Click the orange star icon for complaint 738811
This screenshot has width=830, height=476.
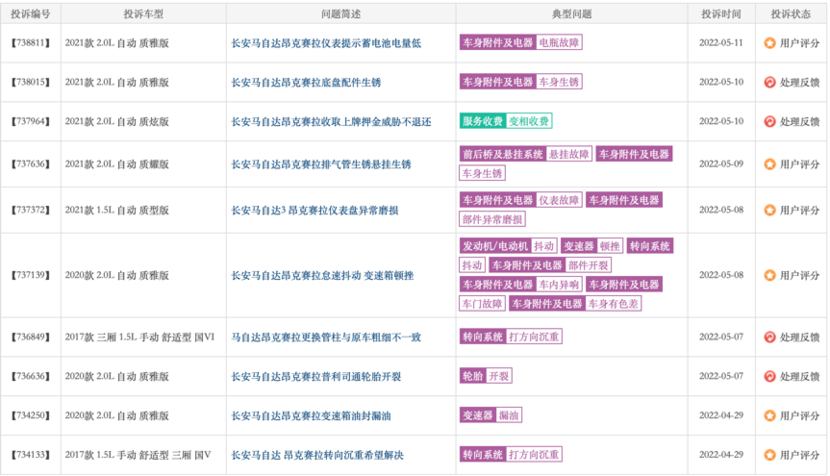pyautogui.click(x=770, y=43)
